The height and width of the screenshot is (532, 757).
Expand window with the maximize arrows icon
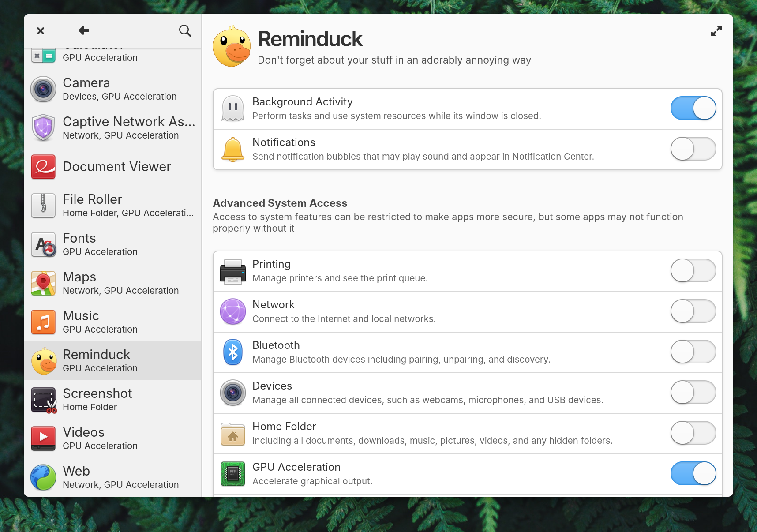point(716,31)
